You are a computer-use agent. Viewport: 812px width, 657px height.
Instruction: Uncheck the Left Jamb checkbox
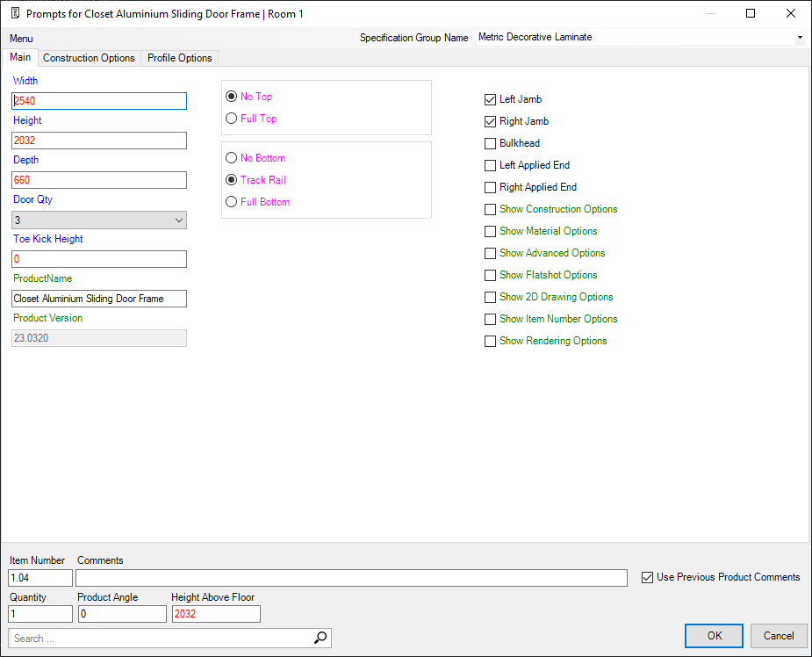pos(491,100)
